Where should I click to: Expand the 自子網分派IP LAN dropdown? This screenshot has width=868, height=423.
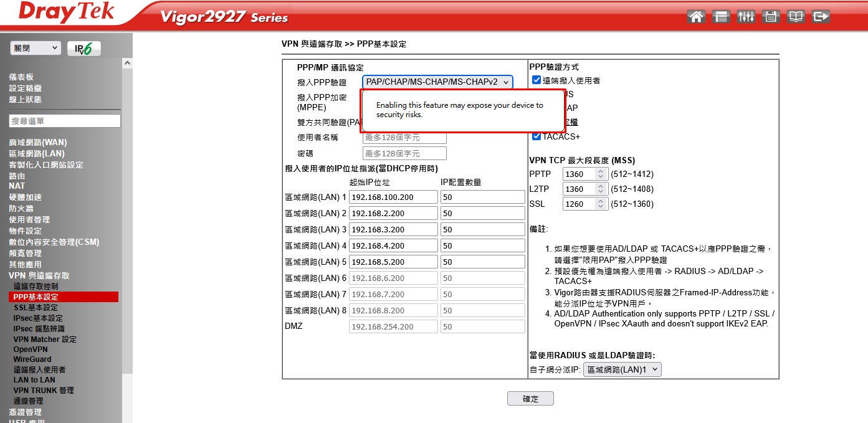pyautogui.click(x=622, y=369)
